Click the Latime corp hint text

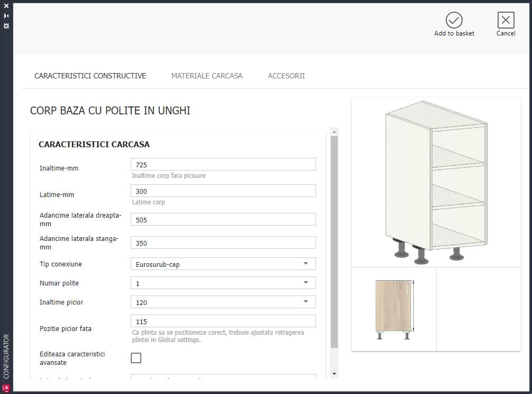click(x=148, y=202)
